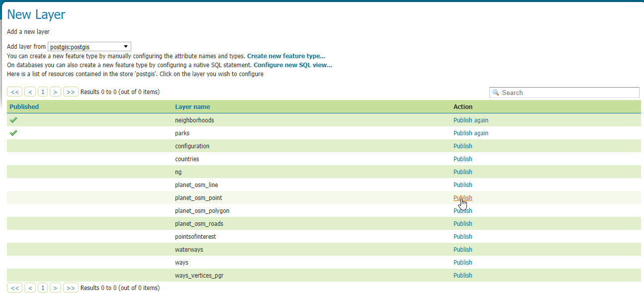Screen dimensions: 644x293
Task: Click the green checkmark beside neighborhoods
Action: click(x=13, y=119)
